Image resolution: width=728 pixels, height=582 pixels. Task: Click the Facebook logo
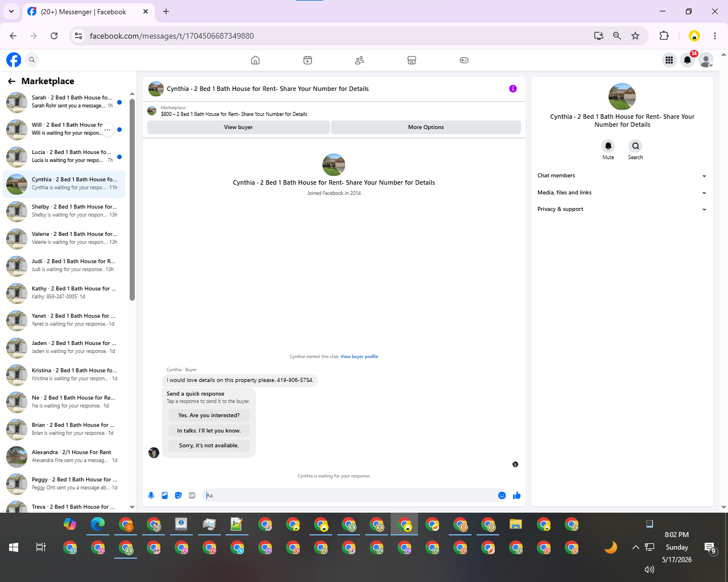tap(14, 60)
